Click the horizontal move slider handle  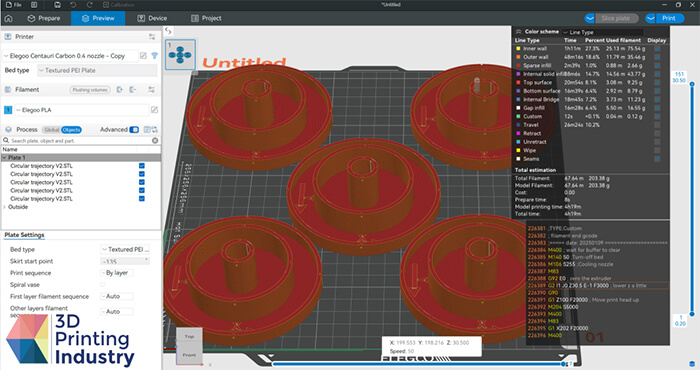pos(564,364)
